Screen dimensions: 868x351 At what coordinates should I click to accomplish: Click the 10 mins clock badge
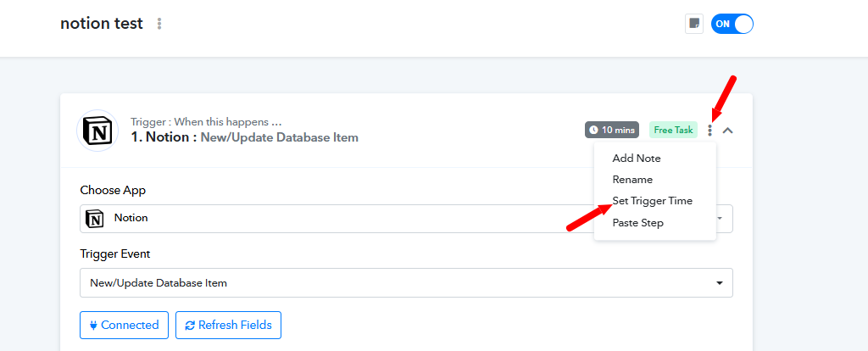click(612, 130)
